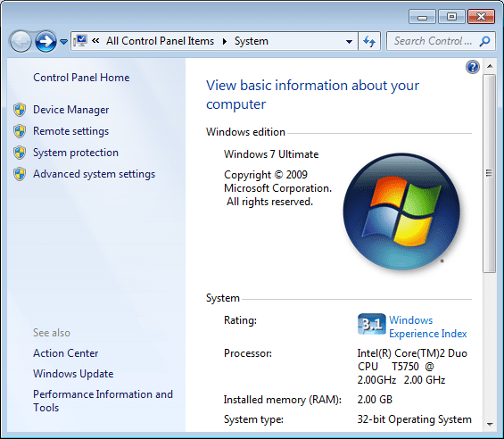Click the scrollbar down arrow

tap(490, 425)
